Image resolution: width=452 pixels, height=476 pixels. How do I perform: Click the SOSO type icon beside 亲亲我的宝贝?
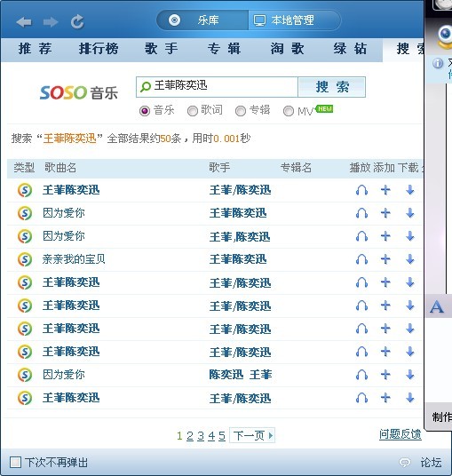click(x=25, y=259)
